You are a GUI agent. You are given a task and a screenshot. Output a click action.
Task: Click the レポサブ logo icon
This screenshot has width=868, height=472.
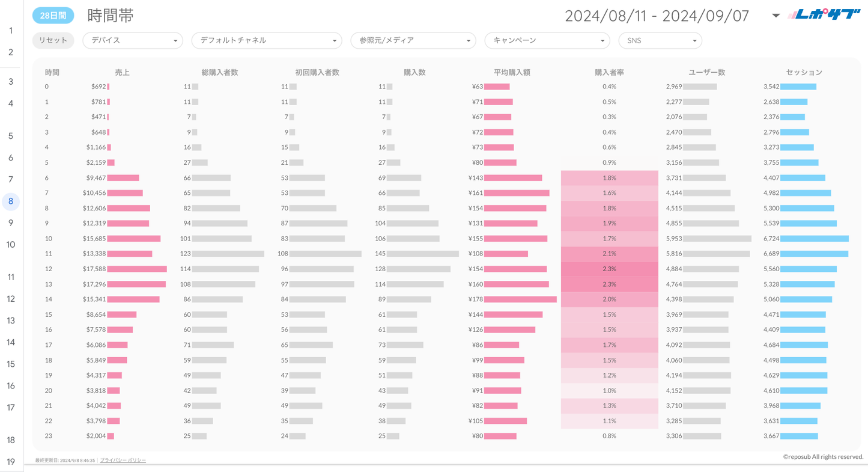825,15
